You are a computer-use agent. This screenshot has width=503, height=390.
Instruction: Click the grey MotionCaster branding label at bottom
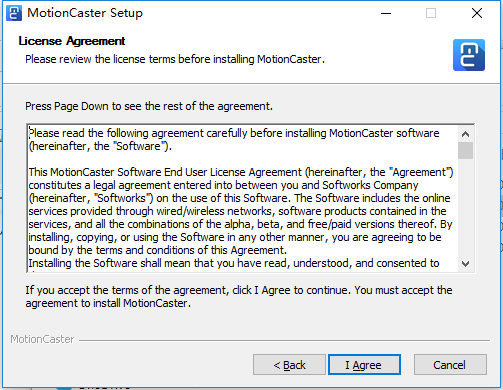(42, 339)
